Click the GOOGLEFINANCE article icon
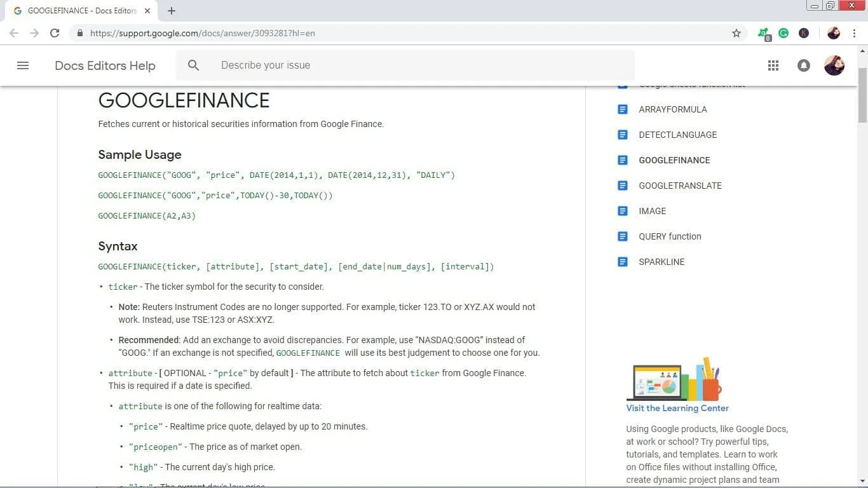The height and width of the screenshot is (488, 868). click(x=623, y=160)
